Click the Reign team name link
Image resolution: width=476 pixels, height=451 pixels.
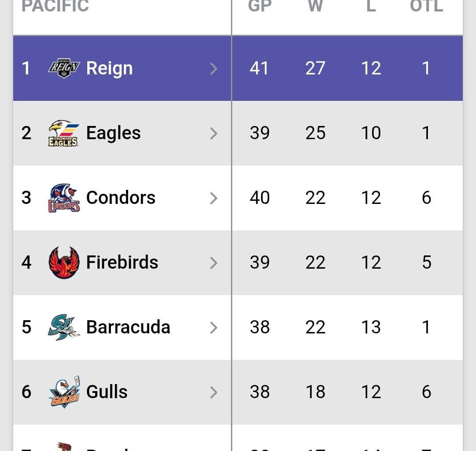109,68
